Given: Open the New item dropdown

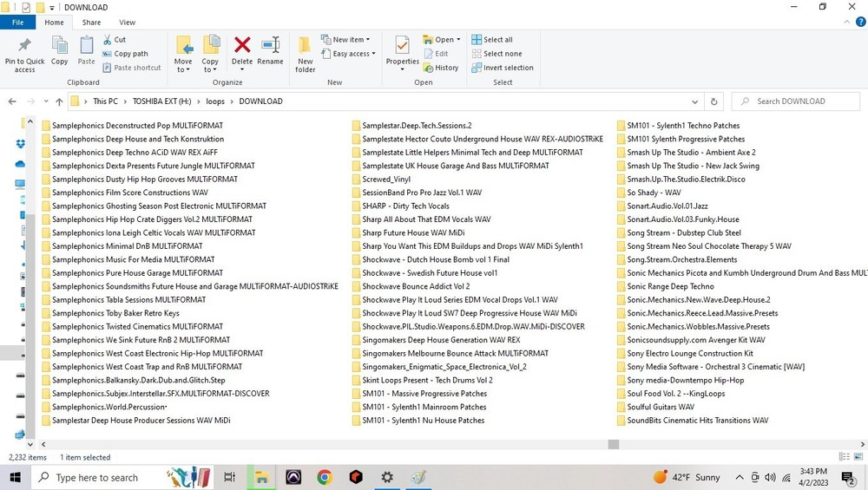Looking at the screenshot, I should pos(345,40).
